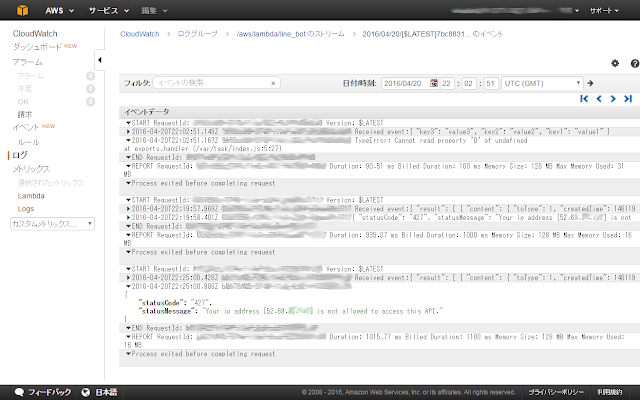Open the 編集 dropdown menu

tap(154, 11)
